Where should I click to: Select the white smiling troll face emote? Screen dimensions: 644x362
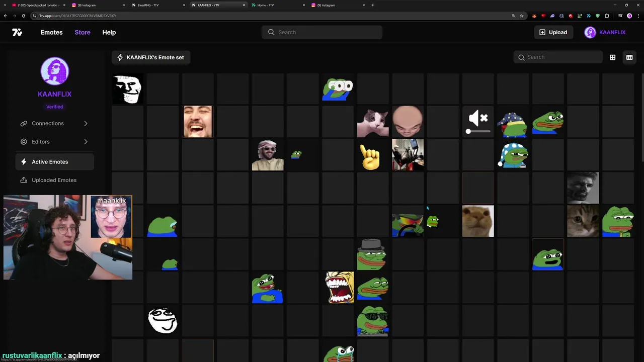coord(163,321)
